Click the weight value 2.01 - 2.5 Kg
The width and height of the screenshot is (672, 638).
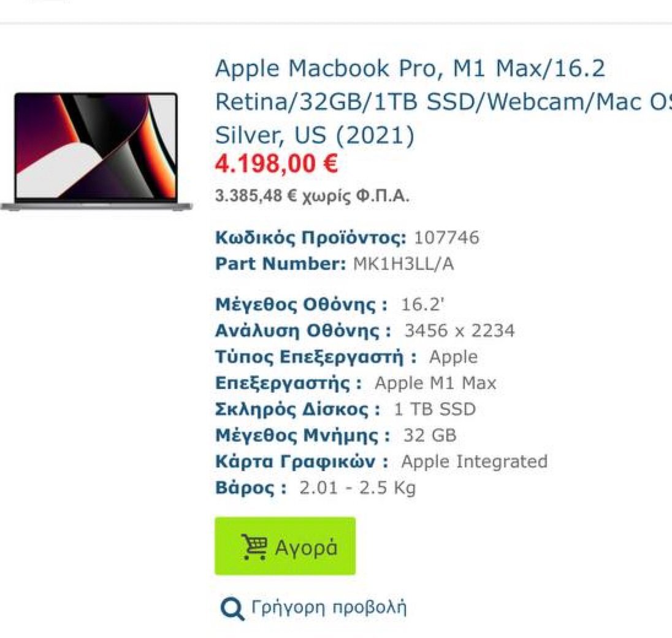click(x=358, y=488)
